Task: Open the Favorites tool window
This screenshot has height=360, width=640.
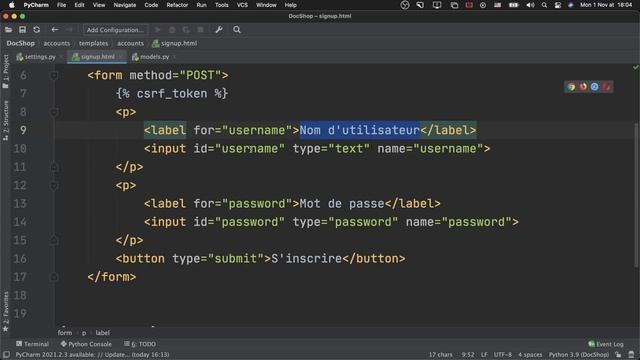Action: tap(5, 311)
